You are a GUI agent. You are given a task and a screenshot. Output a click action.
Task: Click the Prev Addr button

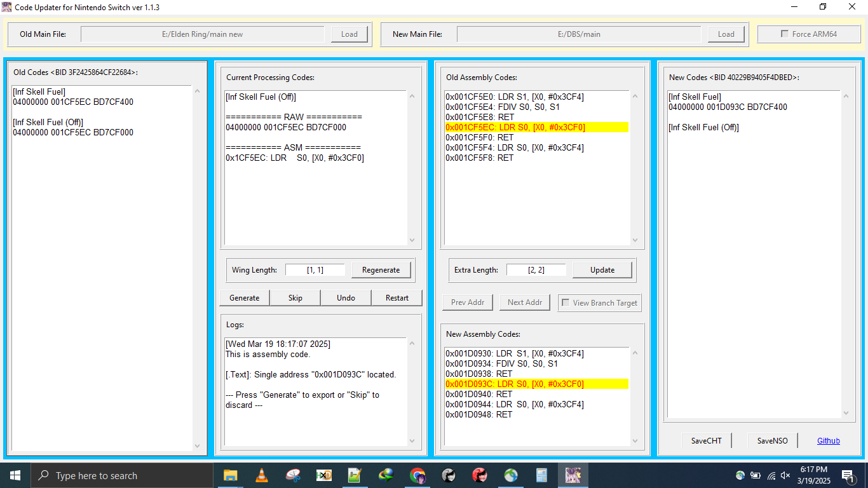pyautogui.click(x=468, y=302)
